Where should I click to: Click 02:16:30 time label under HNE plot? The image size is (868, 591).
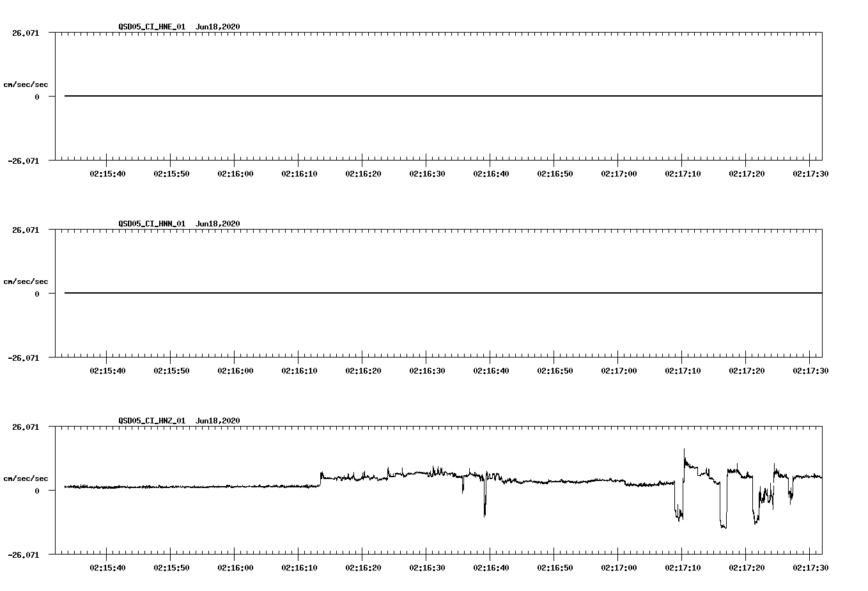[427, 174]
